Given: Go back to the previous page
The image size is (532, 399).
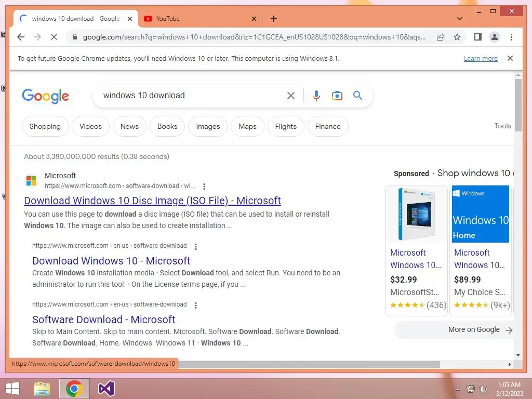Looking at the screenshot, I should click(21, 37).
